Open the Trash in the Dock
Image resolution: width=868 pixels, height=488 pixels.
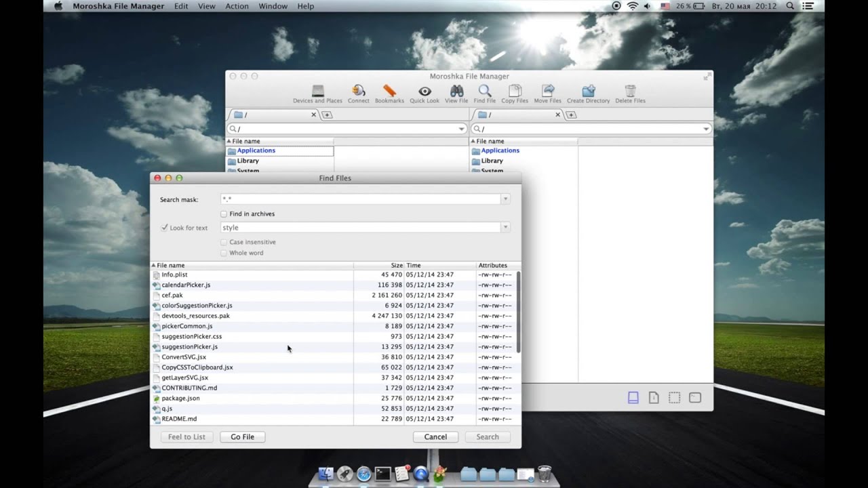tap(544, 473)
